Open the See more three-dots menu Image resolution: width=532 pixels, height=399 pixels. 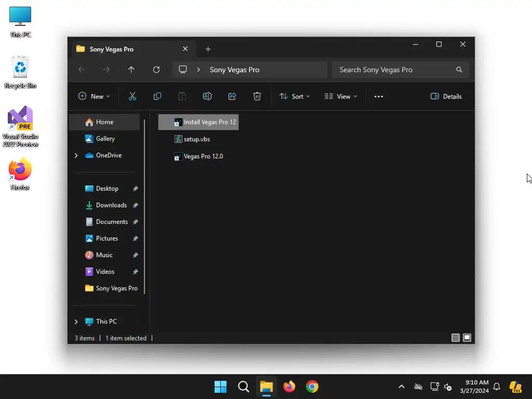(379, 96)
